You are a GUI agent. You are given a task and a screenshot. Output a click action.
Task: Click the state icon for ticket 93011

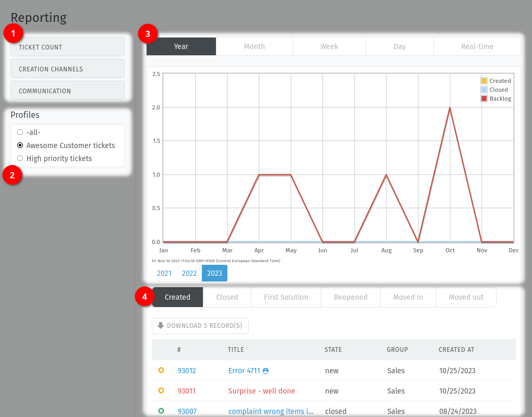tap(161, 390)
